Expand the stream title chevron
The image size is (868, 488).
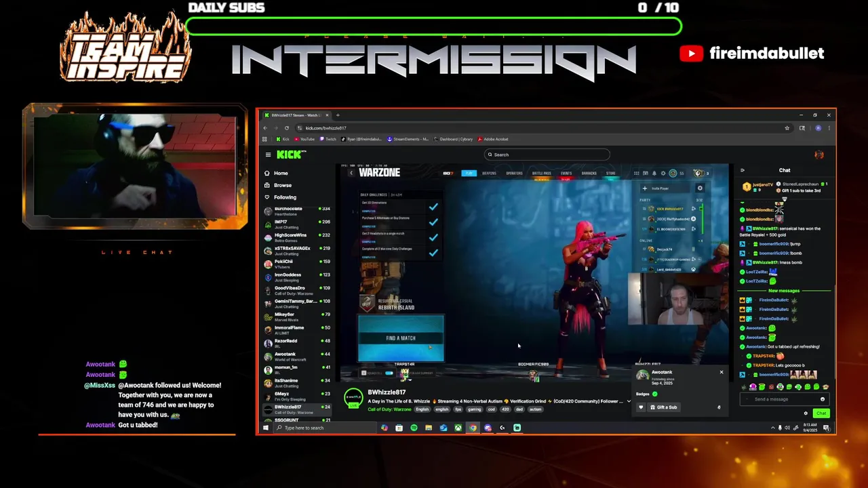click(x=629, y=401)
